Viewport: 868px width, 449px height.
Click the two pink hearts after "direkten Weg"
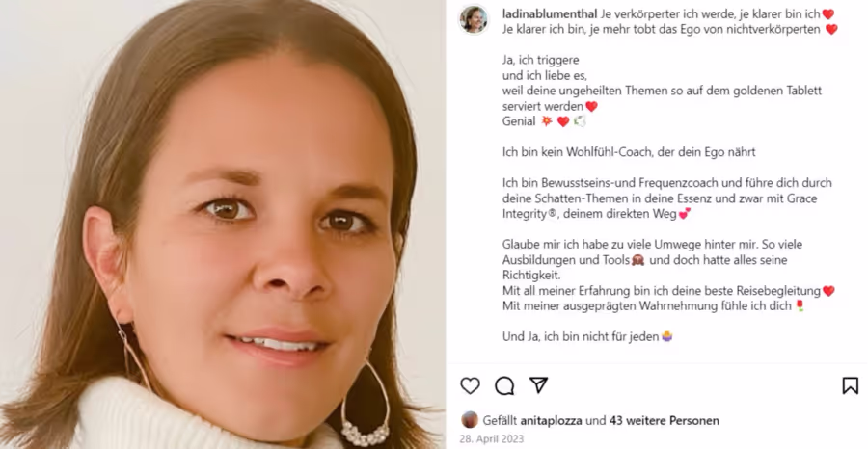click(x=684, y=214)
